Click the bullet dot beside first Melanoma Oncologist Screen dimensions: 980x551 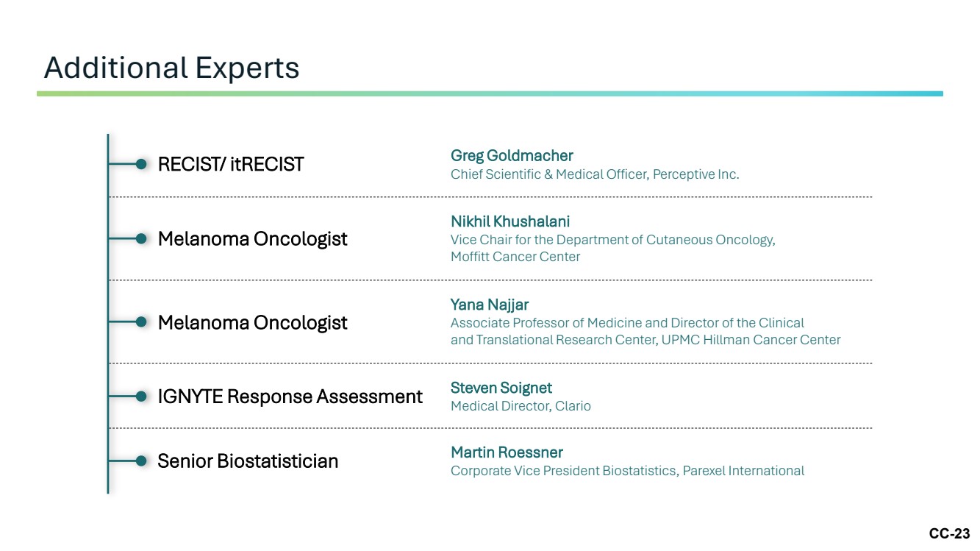tap(141, 238)
